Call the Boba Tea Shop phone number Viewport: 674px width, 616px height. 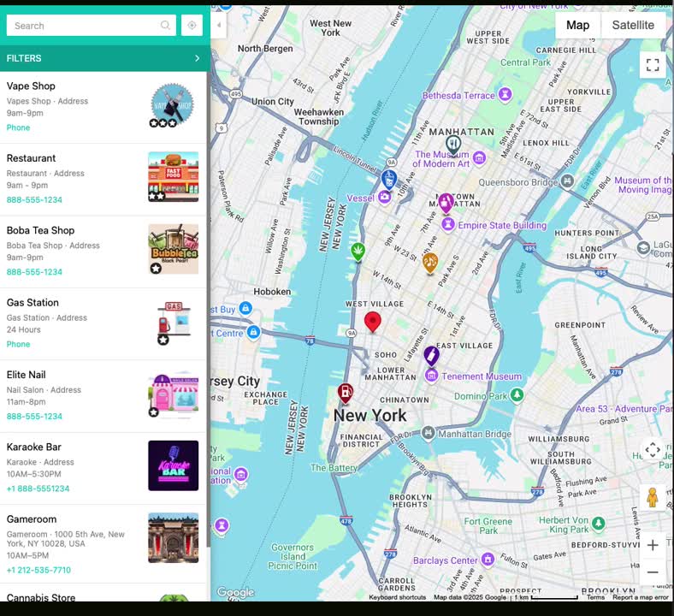pos(34,272)
